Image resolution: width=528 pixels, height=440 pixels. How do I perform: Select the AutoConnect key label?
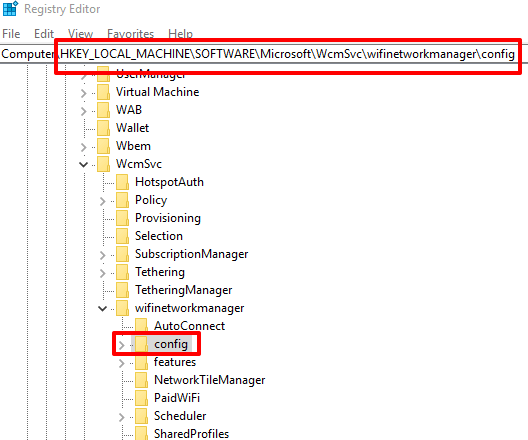190,326
